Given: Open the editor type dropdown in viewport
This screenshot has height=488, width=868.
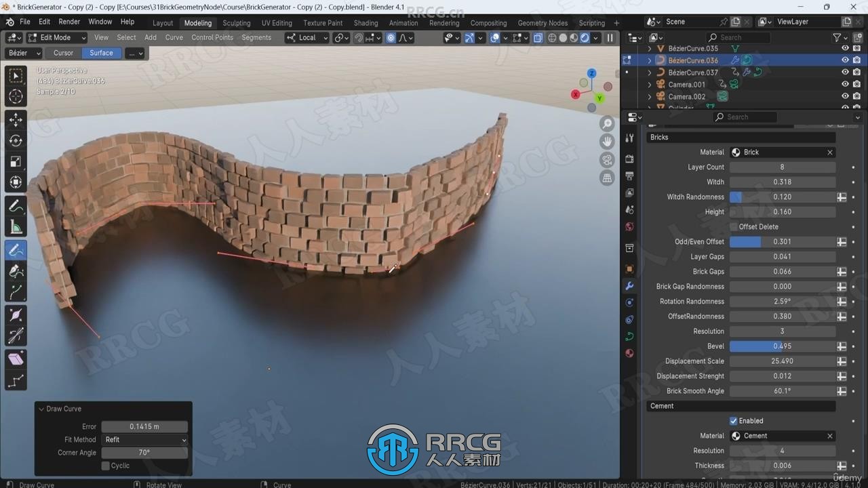Looking at the screenshot, I should (x=14, y=38).
